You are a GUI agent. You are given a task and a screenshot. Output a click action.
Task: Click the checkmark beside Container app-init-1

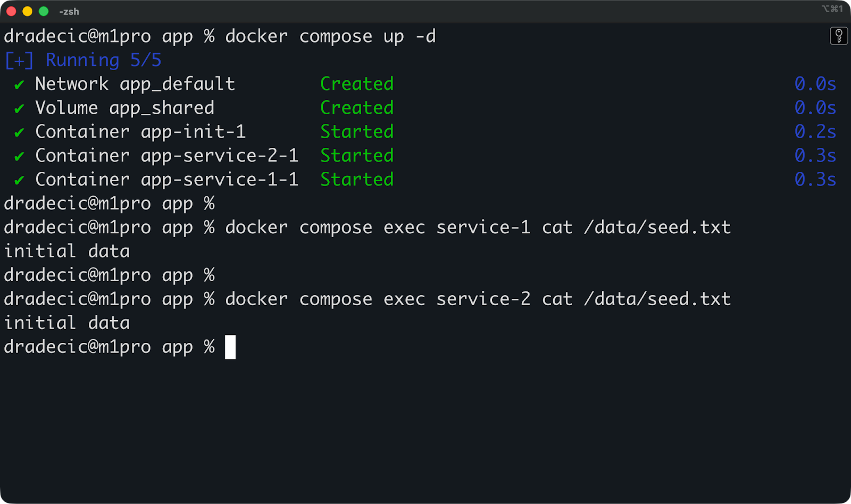click(x=19, y=132)
